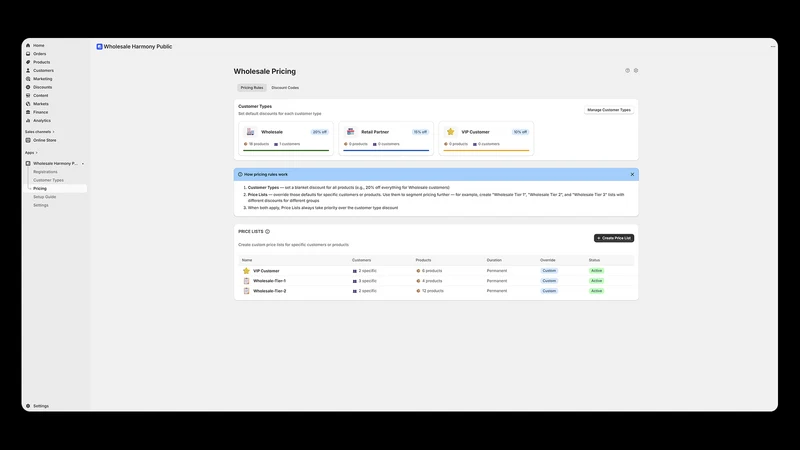Click the clipboard icon for Wholesale-Tier-2

coord(246,291)
